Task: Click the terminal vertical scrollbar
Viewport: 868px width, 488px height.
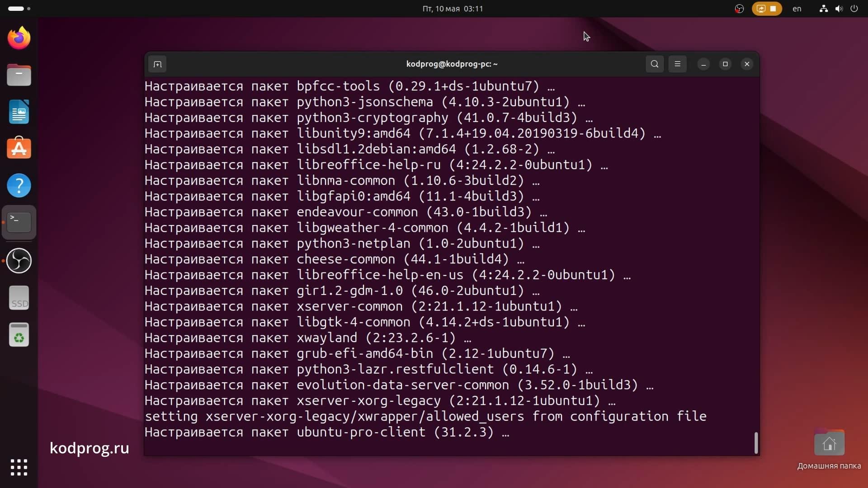Action: coord(756,443)
